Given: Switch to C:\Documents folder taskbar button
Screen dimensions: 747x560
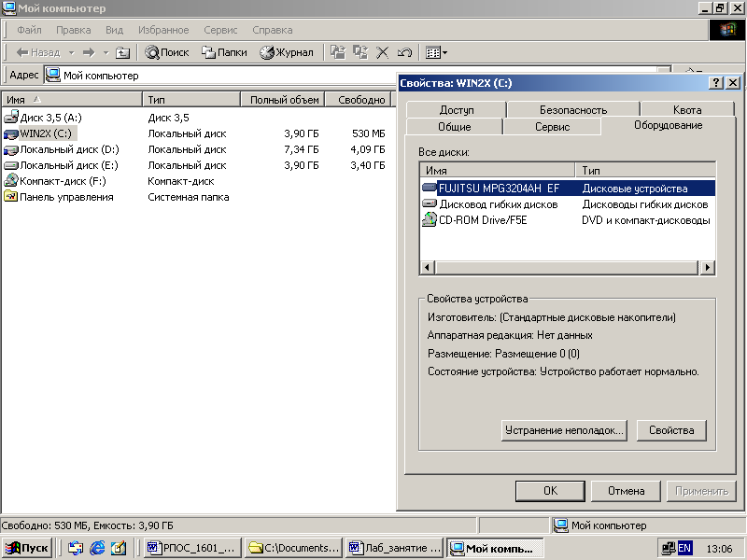Looking at the screenshot, I should [294, 548].
